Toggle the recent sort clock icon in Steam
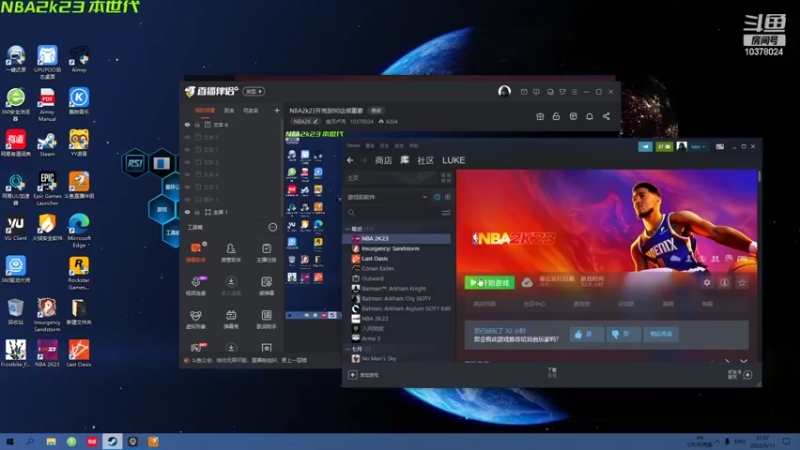 437,197
